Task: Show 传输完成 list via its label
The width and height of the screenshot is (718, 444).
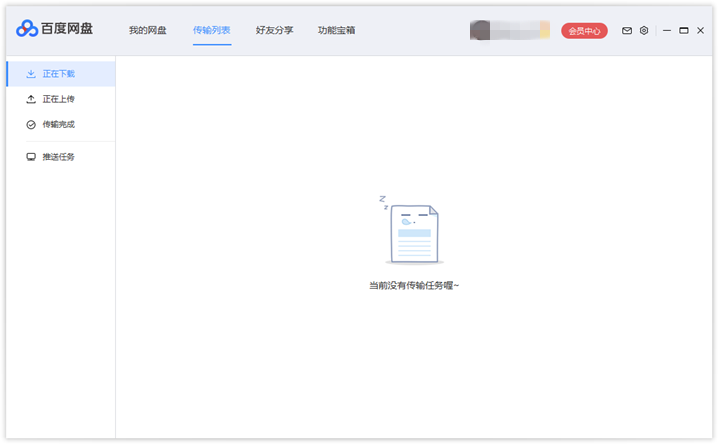Action: (59, 125)
